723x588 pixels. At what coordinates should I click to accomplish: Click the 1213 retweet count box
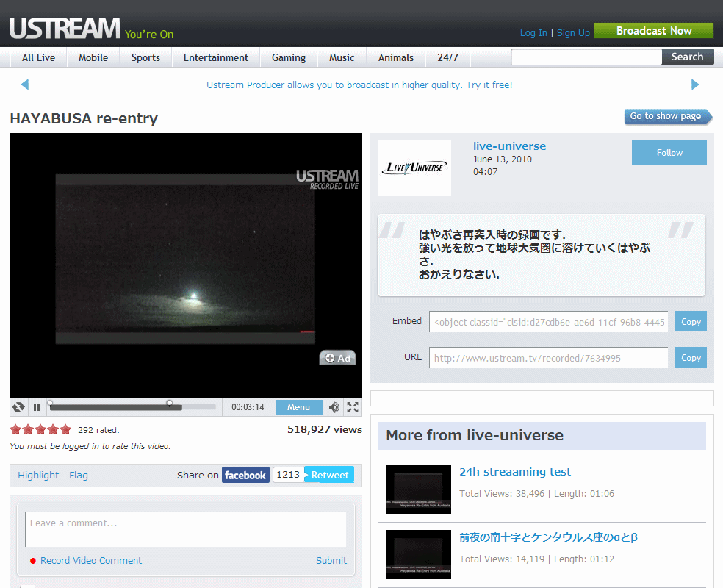click(288, 475)
